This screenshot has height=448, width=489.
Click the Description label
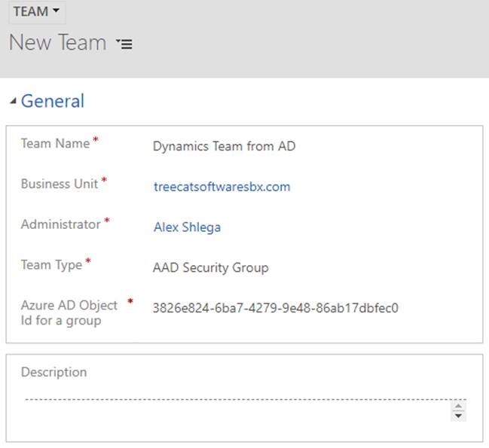click(x=53, y=372)
